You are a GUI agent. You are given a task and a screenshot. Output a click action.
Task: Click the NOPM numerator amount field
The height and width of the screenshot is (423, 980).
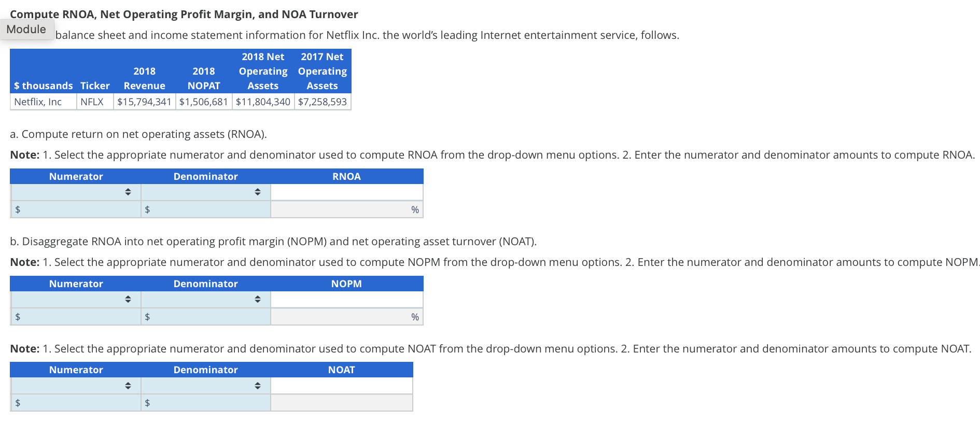click(76, 317)
